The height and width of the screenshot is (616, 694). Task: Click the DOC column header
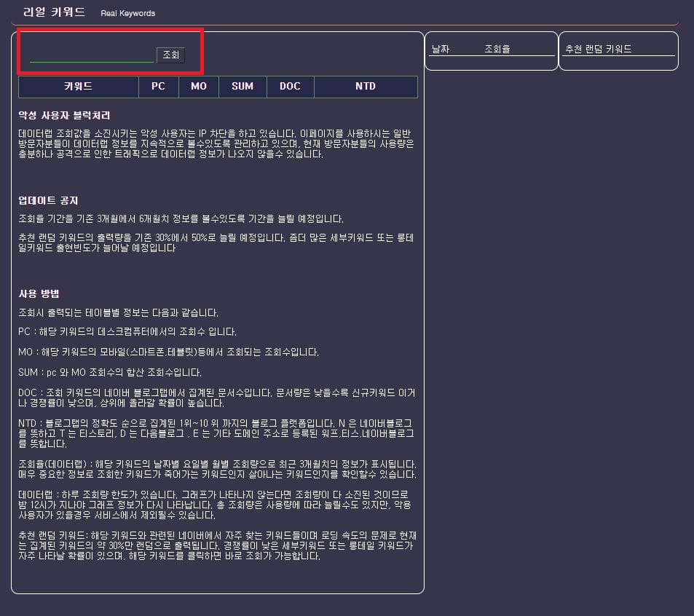[x=290, y=87]
